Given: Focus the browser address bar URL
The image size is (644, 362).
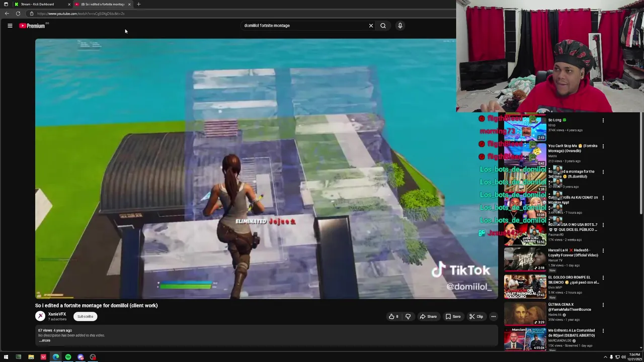Looking at the screenshot, I should click(x=80, y=14).
